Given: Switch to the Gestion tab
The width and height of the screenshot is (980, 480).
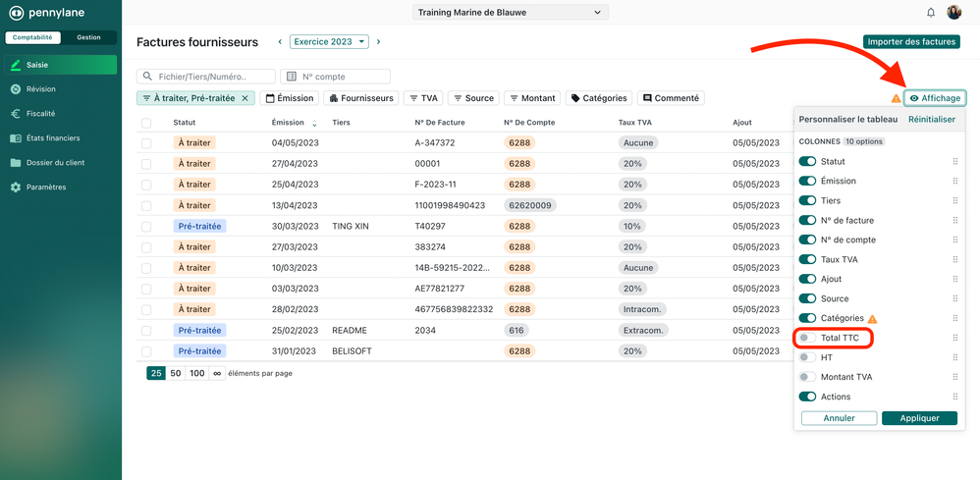Looking at the screenshot, I should (88, 37).
